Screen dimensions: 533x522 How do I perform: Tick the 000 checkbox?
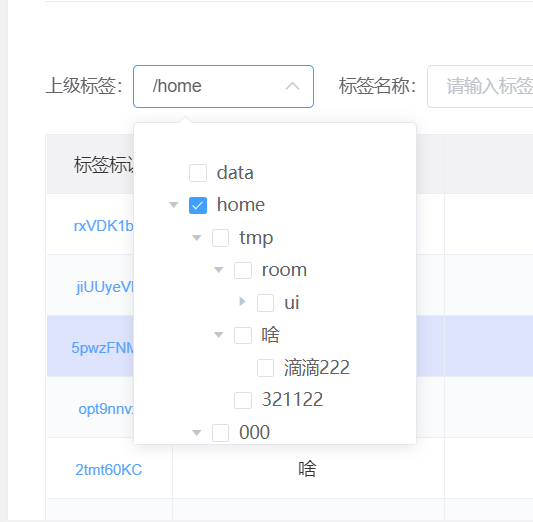point(220,433)
